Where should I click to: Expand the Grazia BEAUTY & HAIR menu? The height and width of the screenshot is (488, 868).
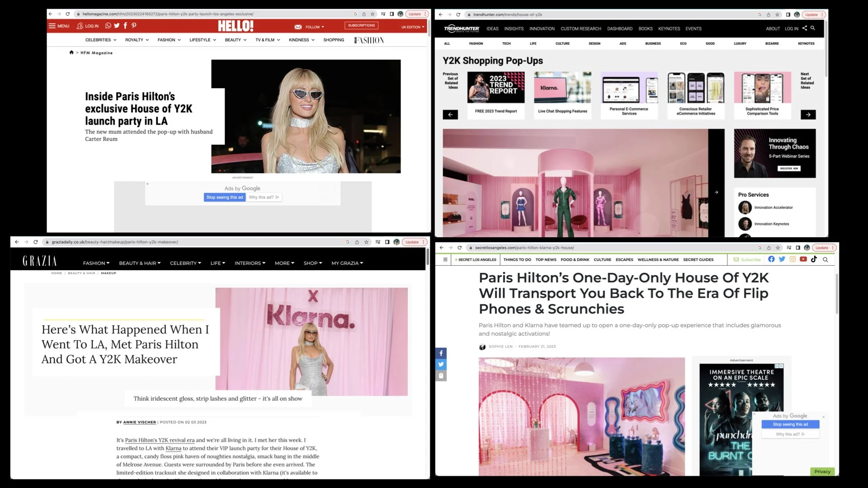point(140,263)
